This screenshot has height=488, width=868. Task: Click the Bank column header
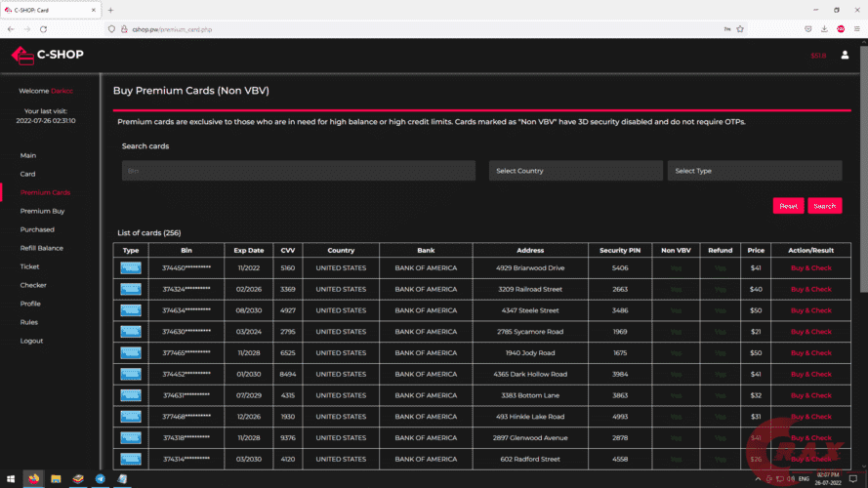coord(426,250)
